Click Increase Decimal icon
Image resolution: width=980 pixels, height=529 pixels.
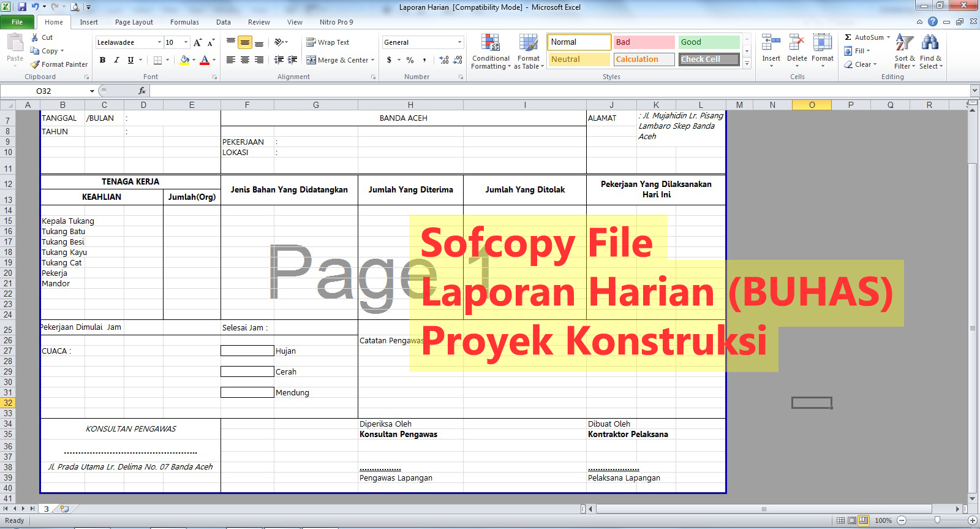click(444, 60)
